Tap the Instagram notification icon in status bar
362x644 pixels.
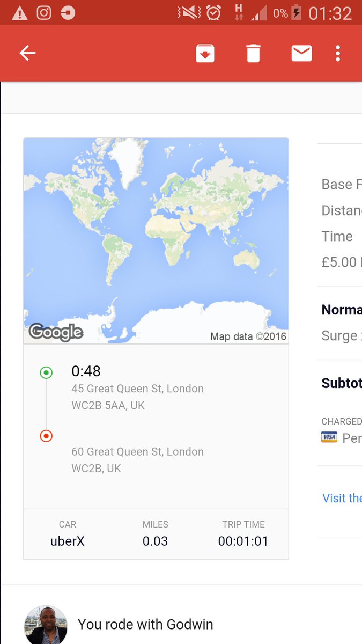pyautogui.click(x=44, y=13)
